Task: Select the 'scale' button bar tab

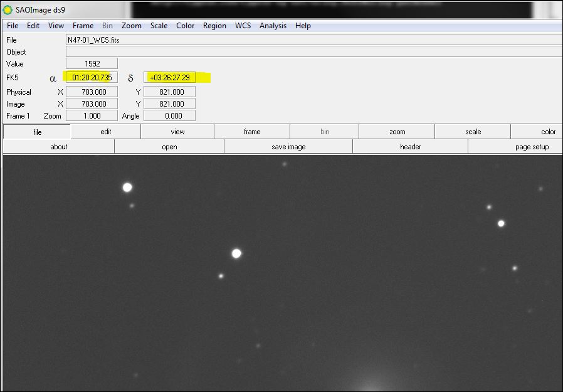Action: coord(473,132)
